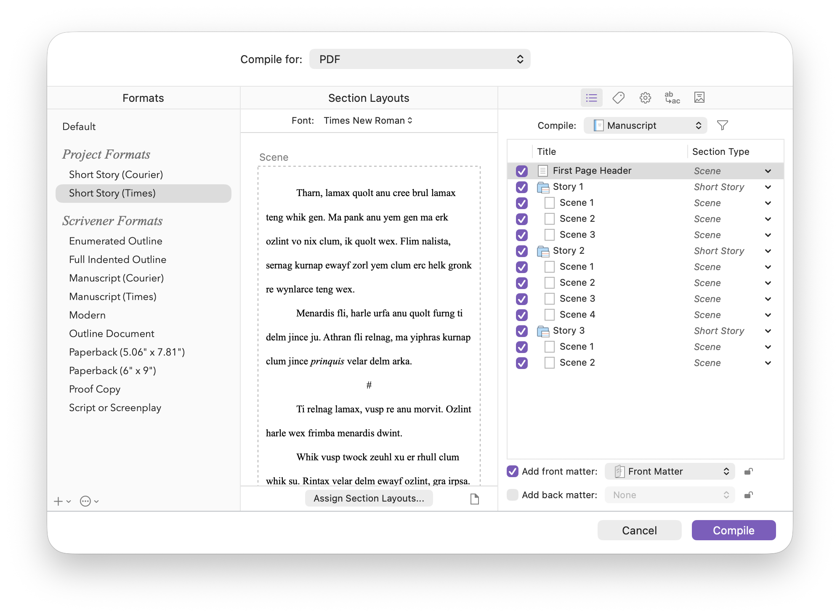
Task: Open the replacements ab-ac icon tab
Action: pyautogui.click(x=672, y=98)
